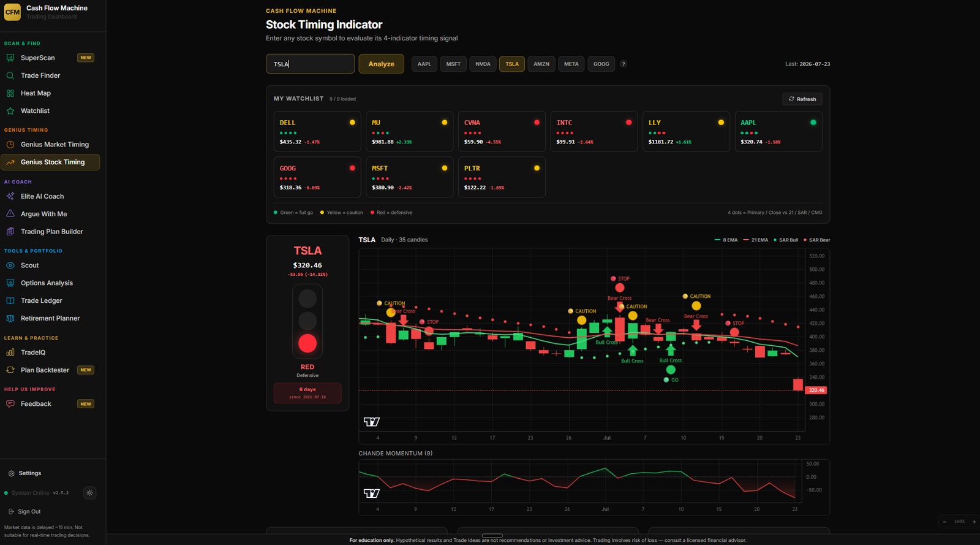Click the SAR Bull chart legend entry

(x=786, y=240)
